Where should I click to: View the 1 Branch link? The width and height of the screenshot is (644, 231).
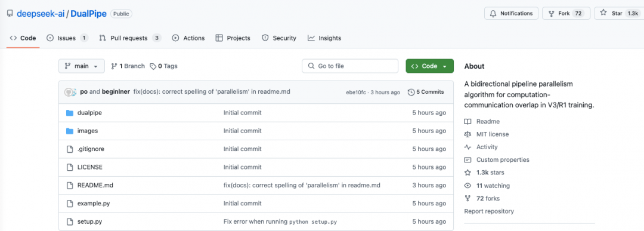(128, 66)
